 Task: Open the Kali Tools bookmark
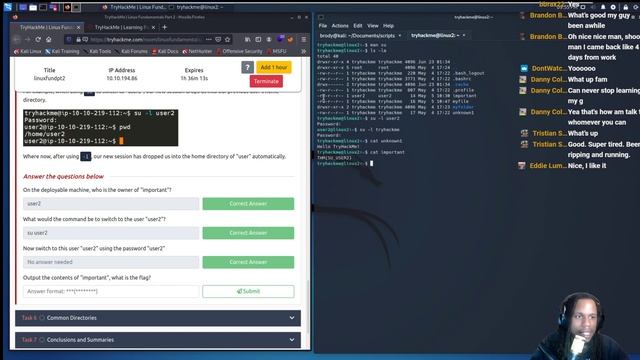(x=97, y=51)
